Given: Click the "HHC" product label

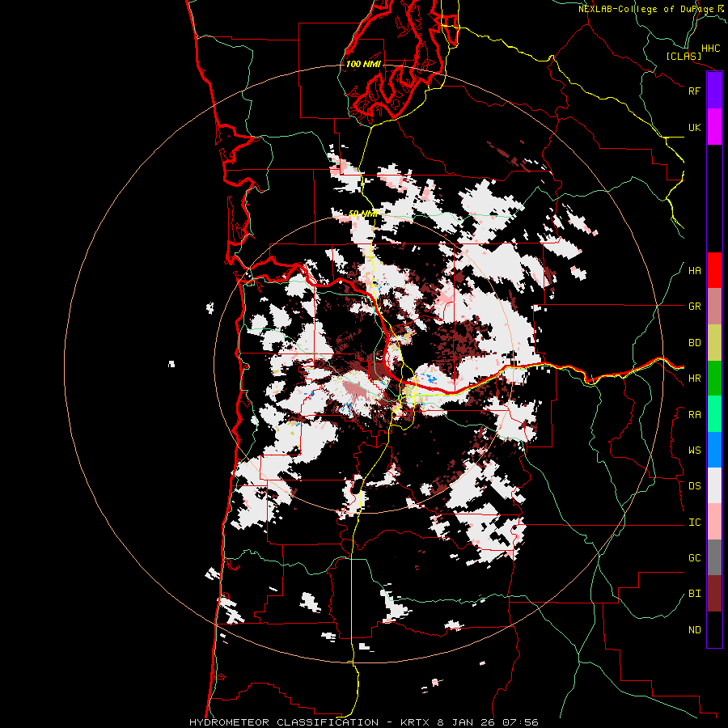Looking at the screenshot, I should (x=710, y=49).
